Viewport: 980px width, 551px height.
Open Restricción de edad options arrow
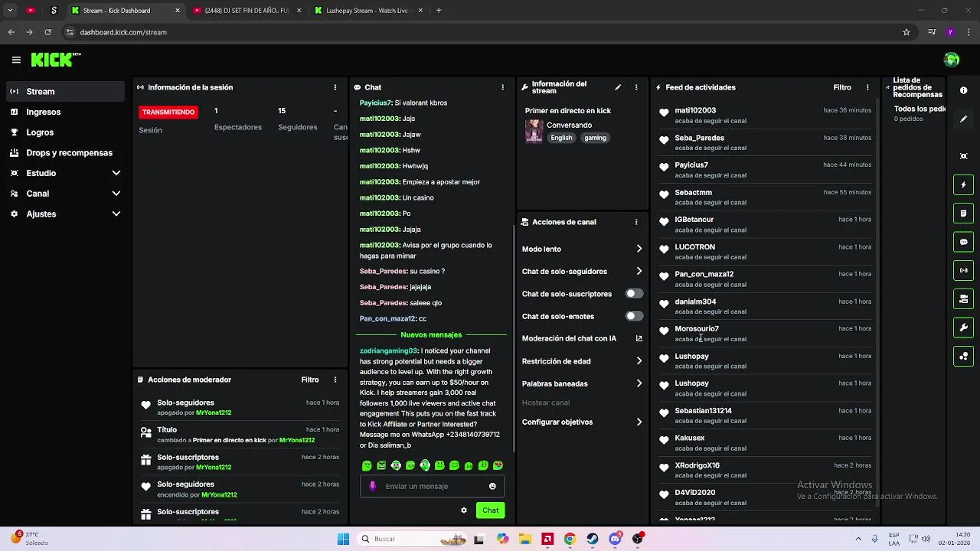pyautogui.click(x=639, y=361)
